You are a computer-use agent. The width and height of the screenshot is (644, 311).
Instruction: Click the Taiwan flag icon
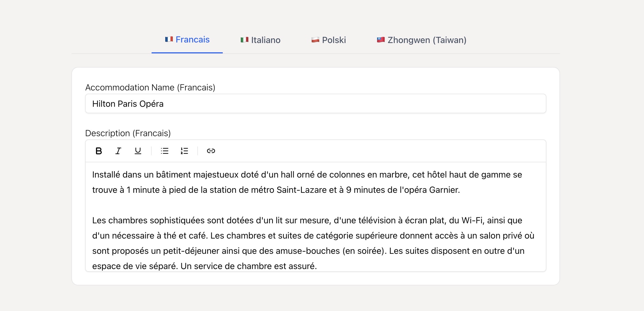pos(381,40)
